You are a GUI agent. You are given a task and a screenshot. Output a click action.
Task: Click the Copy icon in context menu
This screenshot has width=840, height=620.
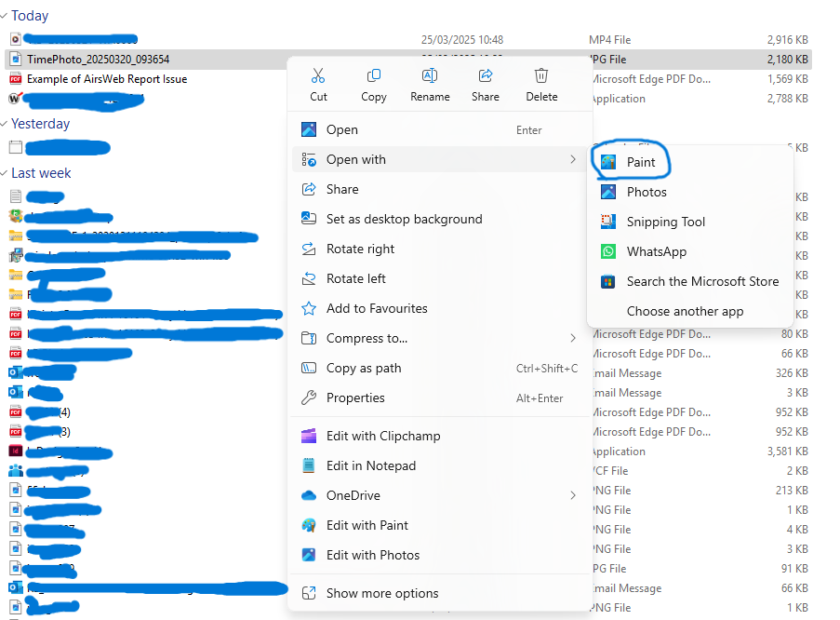(x=373, y=75)
